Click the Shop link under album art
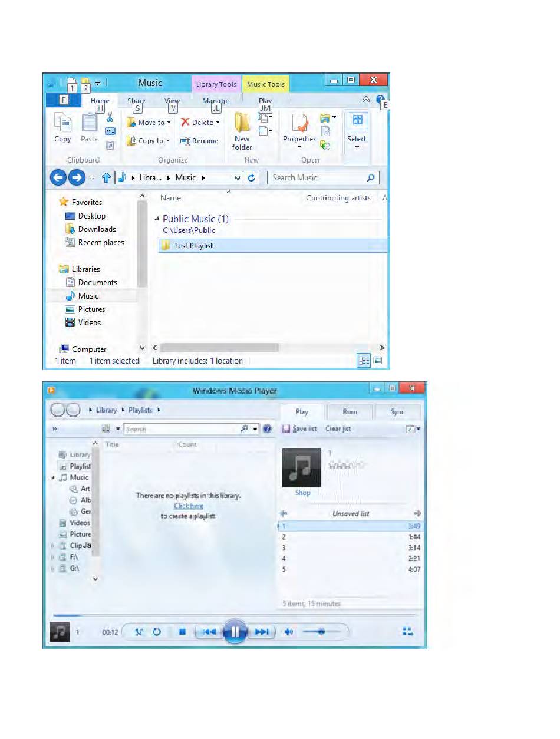The width and height of the screenshot is (560, 739). pyautogui.click(x=303, y=493)
